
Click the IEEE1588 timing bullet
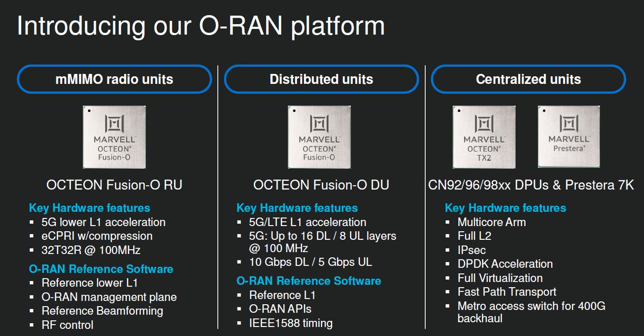(285, 323)
